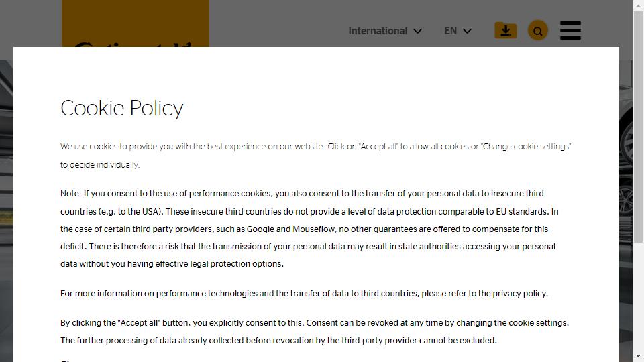Click the scrollbar down arrow
Image resolution: width=644 pixels, height=362 pixels.
(x=638, y=356)
